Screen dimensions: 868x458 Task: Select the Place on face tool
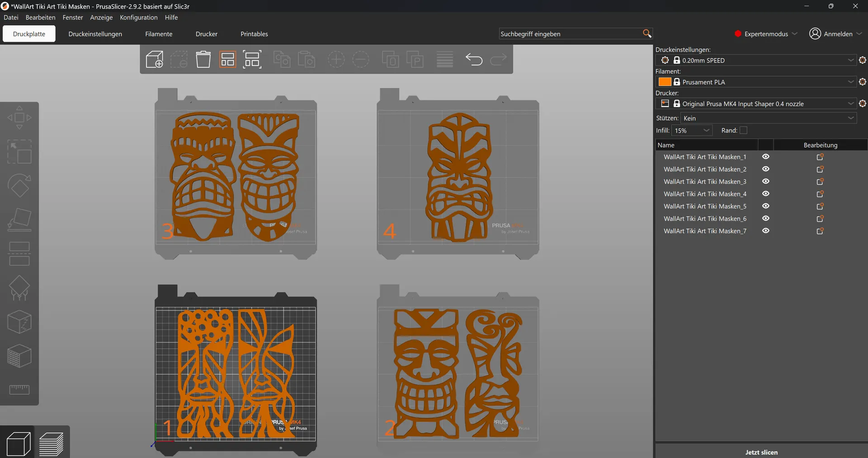click(x=19, y=220)
